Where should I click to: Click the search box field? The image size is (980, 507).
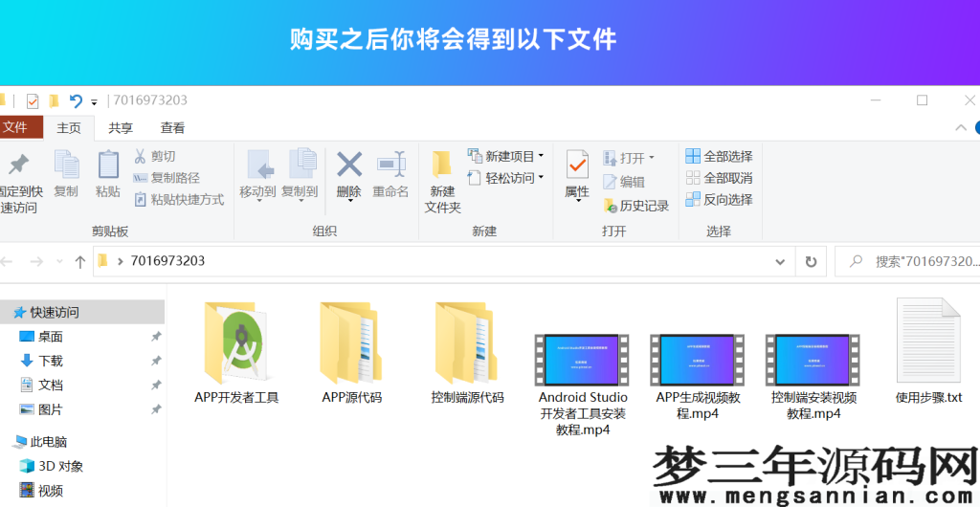pyautogui.click(x=907, y=261)
